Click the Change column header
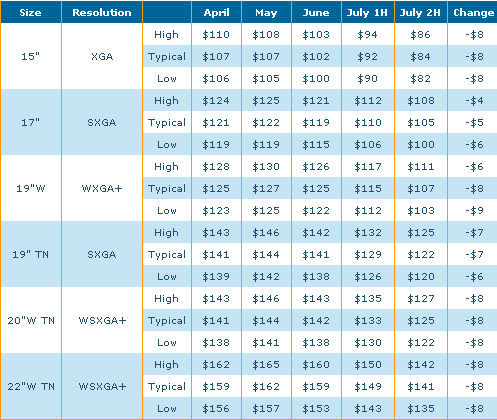The height and width of the screenshot is (420, 497). tap(473, 12)
